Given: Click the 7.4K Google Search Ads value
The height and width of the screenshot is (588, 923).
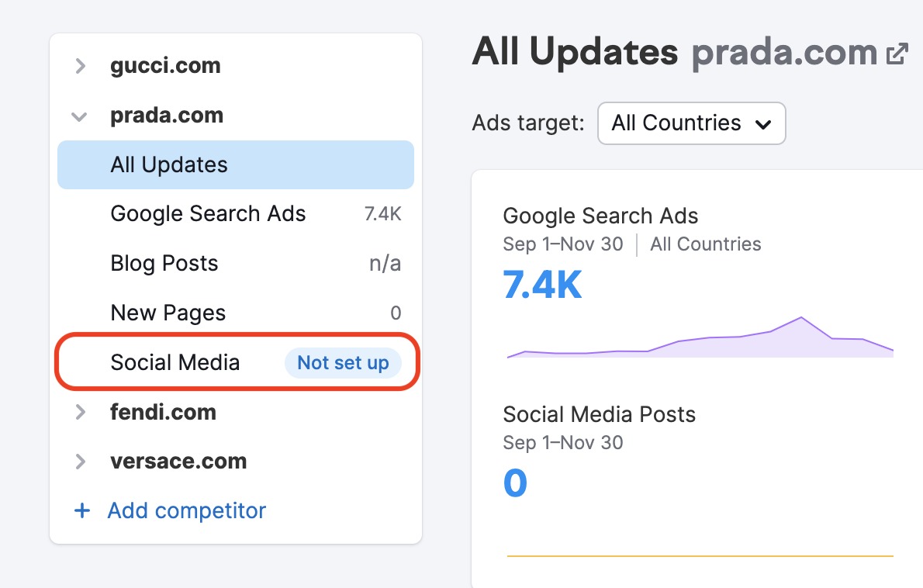Looking at the screenshot, I should click(x=542, y=285).
